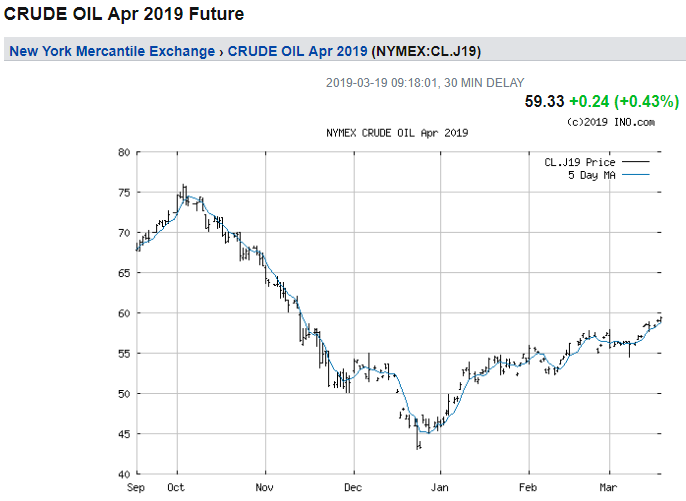Open the New York Mercantile Exchange link

pyautogui.click(x=111, y=51)
